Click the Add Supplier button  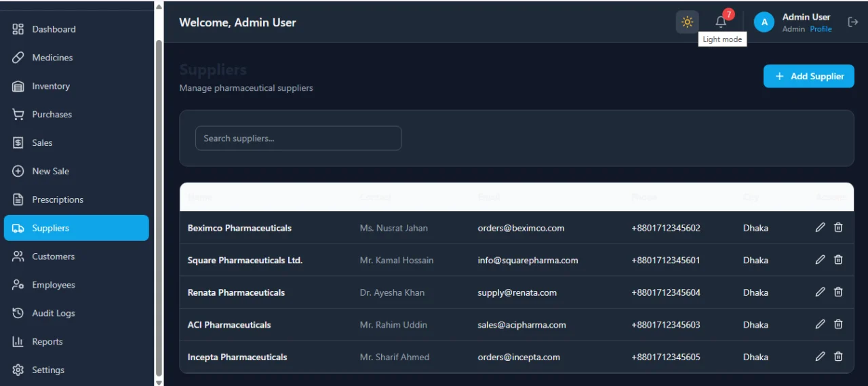pyautogui.click(x=808, y=76)
